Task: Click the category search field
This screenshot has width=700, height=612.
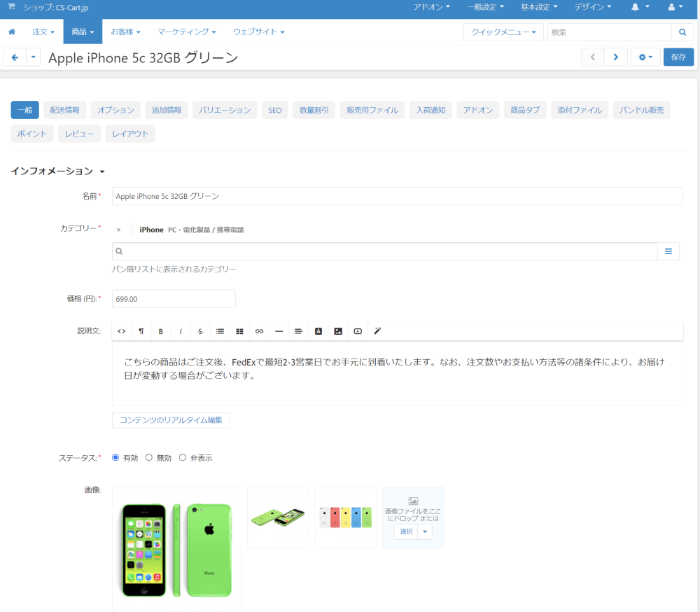Action: pos(385,251)
